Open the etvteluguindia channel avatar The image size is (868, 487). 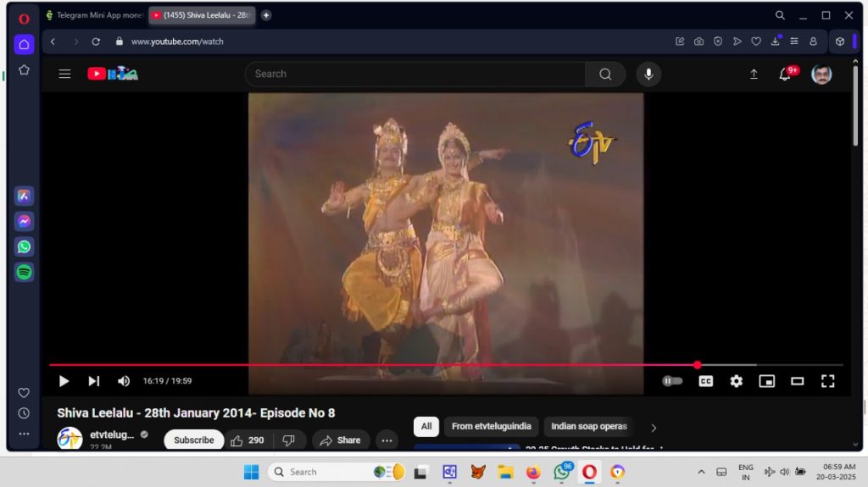pyautogui.click(x=70, y=439)
